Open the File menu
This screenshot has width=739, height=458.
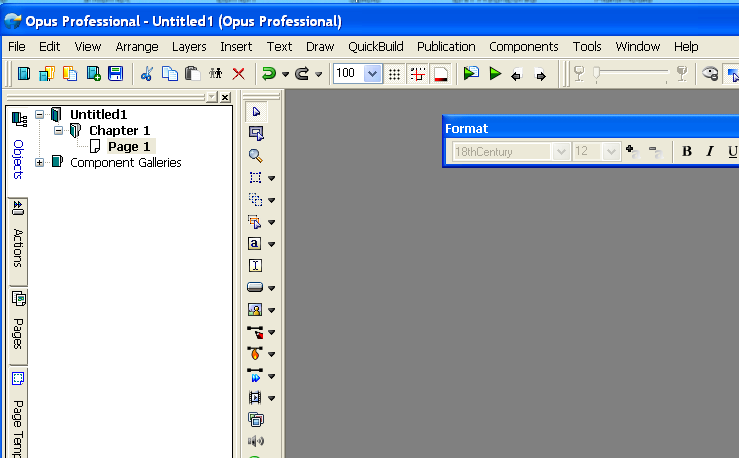tap(17, 47)
